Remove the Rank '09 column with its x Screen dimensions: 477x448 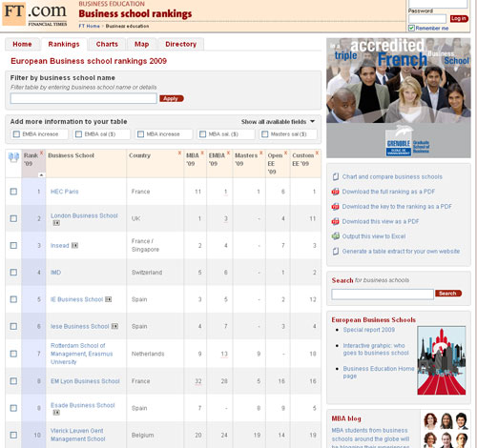coord(41,153)
